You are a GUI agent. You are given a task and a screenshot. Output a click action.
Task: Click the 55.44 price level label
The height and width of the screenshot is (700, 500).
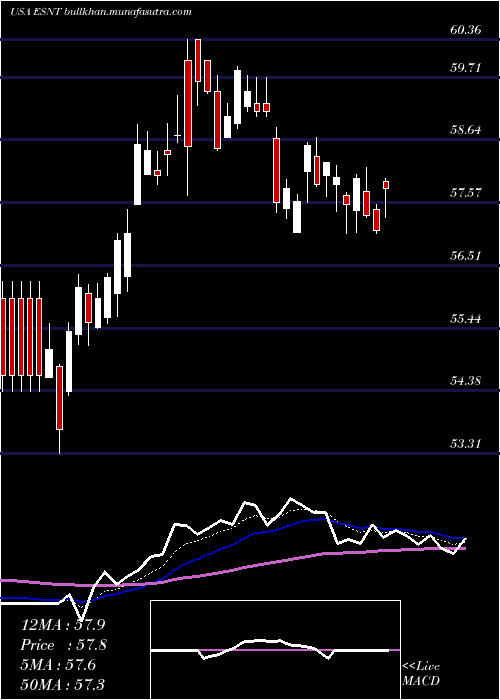466,319
